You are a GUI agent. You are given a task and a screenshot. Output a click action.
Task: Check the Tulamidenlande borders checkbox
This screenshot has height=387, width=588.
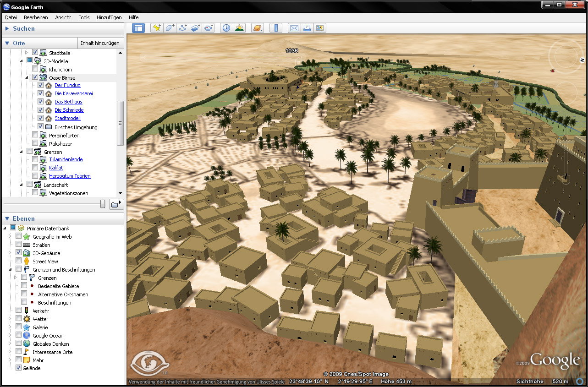click(x=35, y=159)
